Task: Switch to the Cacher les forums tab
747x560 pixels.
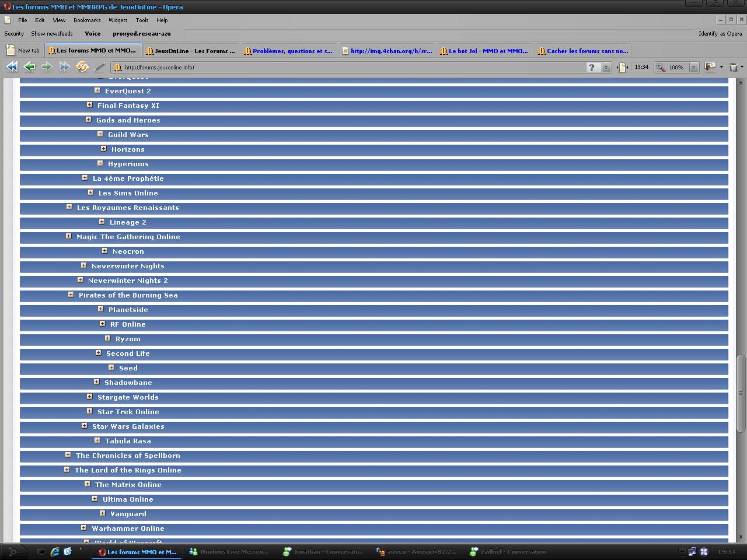Action: coord(583,51)
